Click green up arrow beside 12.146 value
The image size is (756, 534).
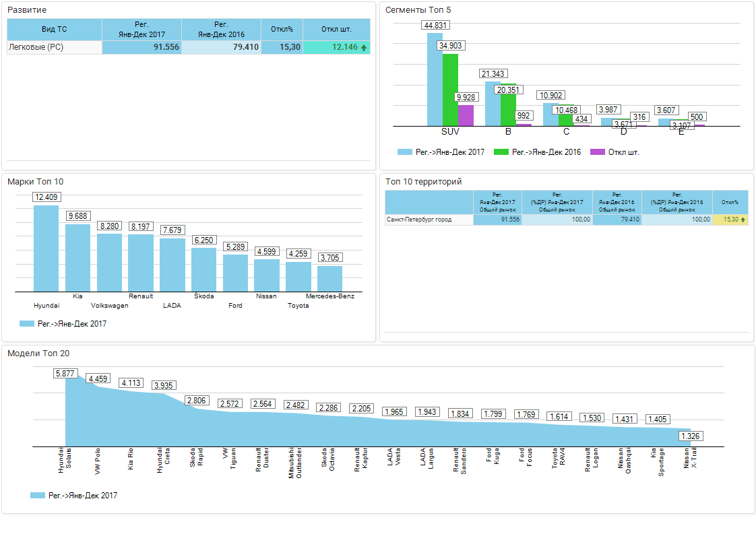pyautogui.click(x=364, y=48)
